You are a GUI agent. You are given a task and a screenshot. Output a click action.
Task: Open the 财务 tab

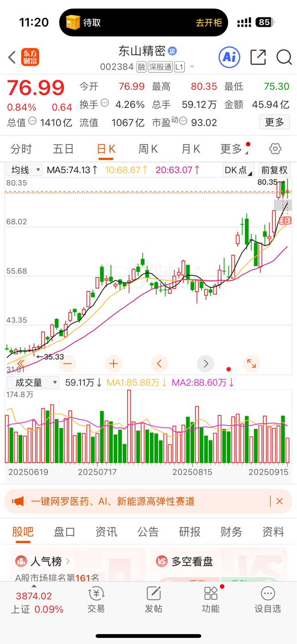click(231, 532)
